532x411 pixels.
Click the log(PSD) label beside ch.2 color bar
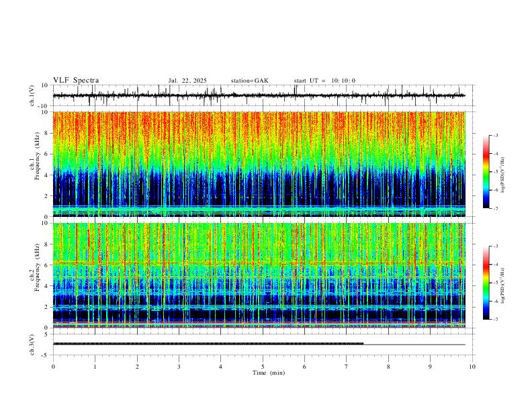pyautogui.click(x=502, y=286)
